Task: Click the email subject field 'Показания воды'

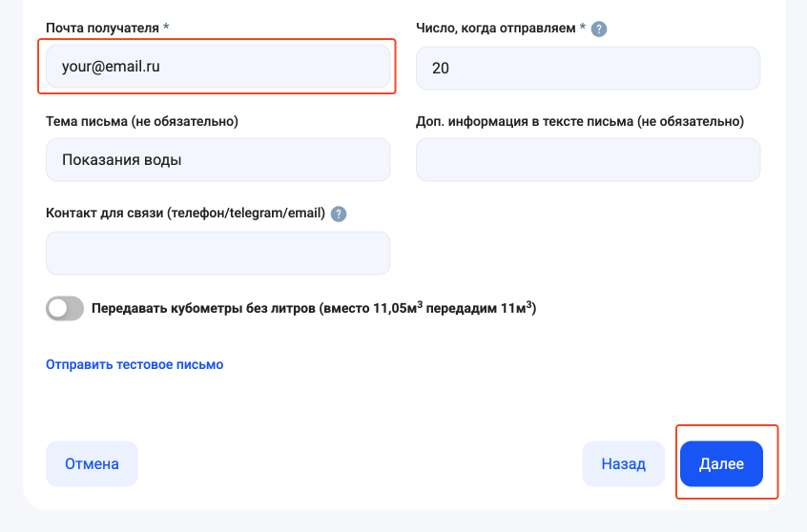Action: 217,160
